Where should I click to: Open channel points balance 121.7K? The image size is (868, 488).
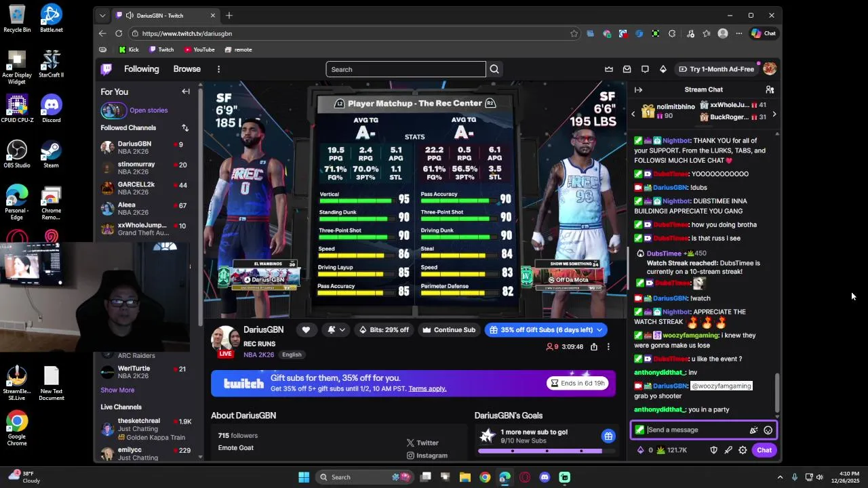click(x=672, y=450)
